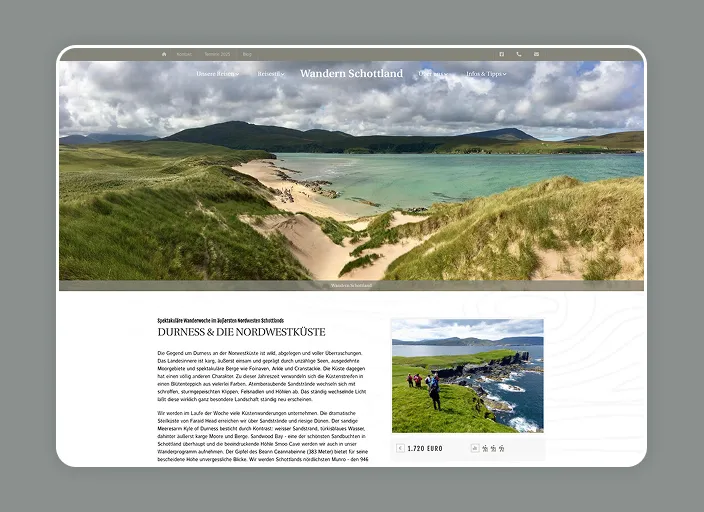The image size is (704, 512).
Task: Open the Termine 2025 link
Action: coord(217,54)
